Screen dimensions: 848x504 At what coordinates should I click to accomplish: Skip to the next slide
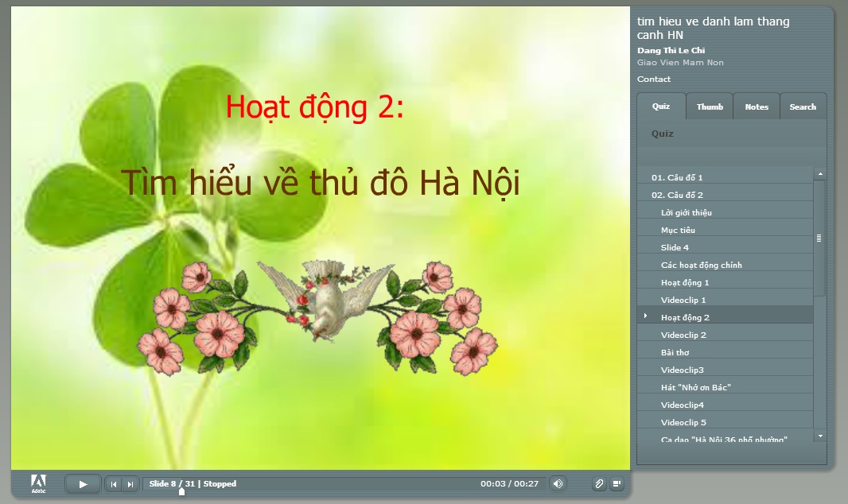[130, 484]
